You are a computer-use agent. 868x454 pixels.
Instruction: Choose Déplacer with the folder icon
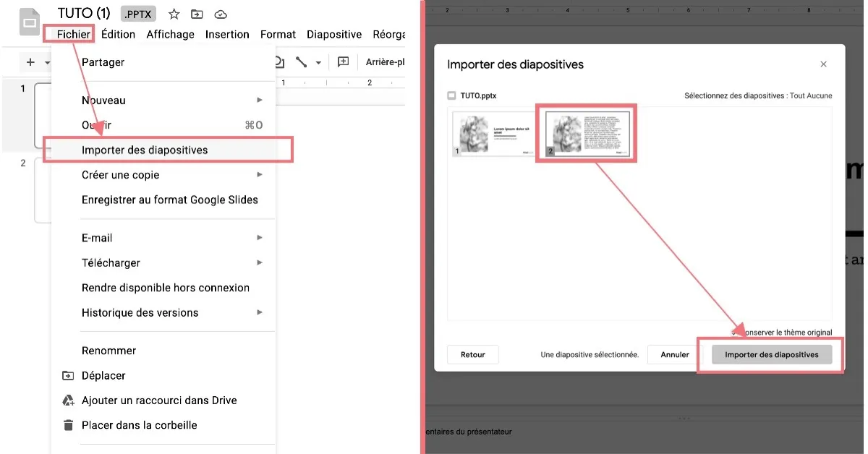(68, 375)
